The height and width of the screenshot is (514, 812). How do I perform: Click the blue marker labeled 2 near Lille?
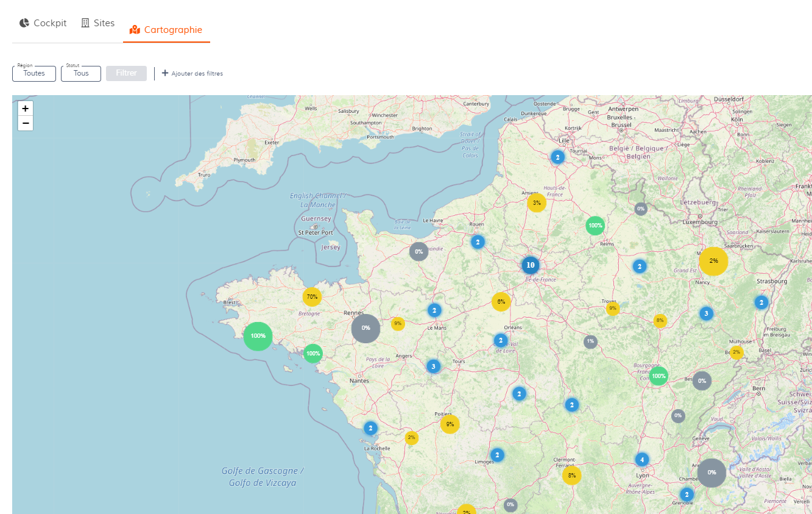coord(557,157)
